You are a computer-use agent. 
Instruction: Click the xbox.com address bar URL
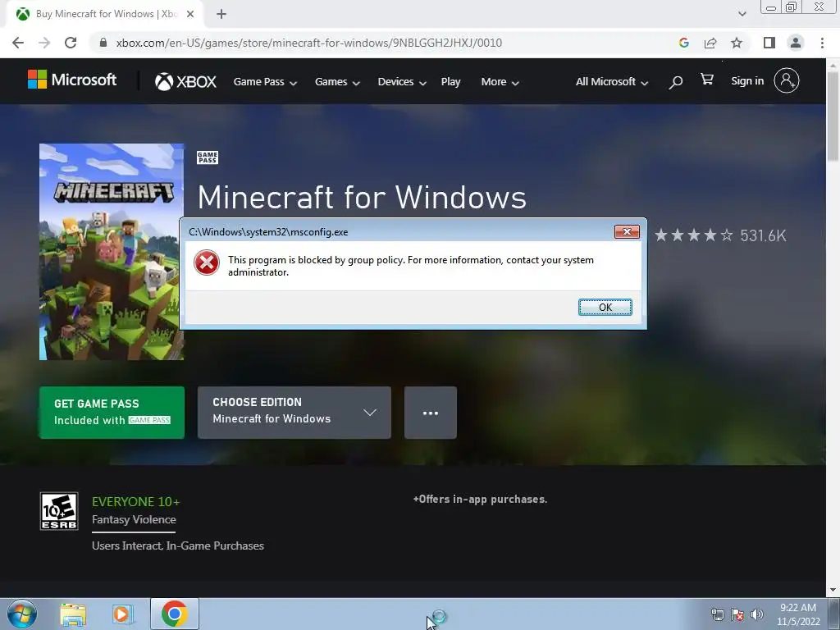click(x=308, y=43)
